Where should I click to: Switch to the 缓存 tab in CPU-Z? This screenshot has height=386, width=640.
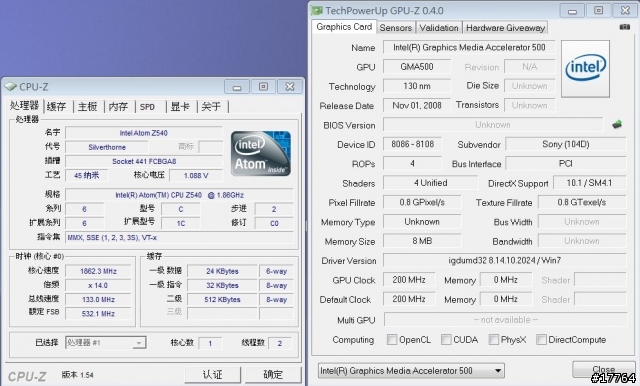coord(57,106)
